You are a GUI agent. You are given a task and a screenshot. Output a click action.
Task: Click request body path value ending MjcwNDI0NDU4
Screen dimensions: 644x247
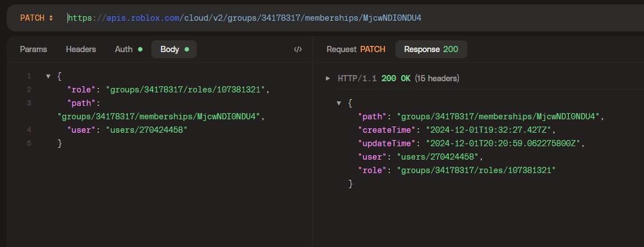tap(159, 116)
